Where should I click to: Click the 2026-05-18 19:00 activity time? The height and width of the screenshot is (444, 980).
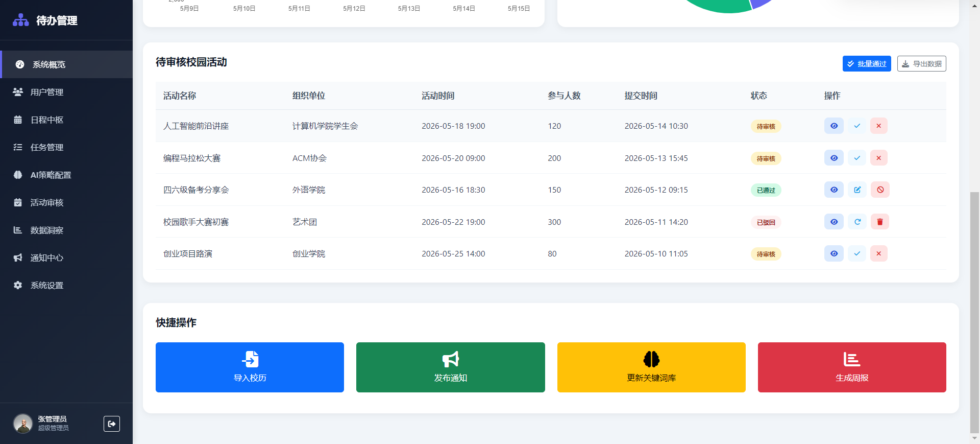click(x=453, y=126)
